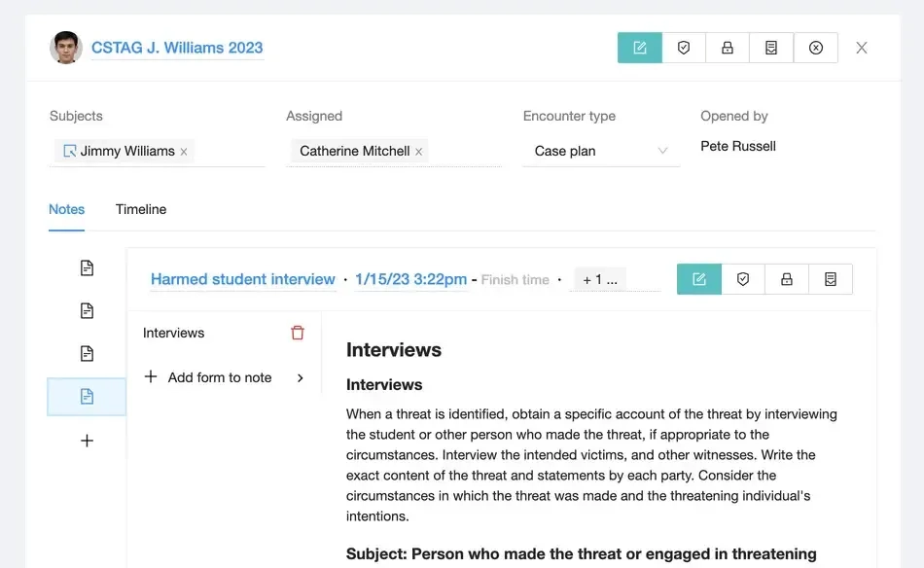Viewport: 924px width, 568px height.
Task: Delete the Interviews form with trash icon
Action: (x=298, y=333)
